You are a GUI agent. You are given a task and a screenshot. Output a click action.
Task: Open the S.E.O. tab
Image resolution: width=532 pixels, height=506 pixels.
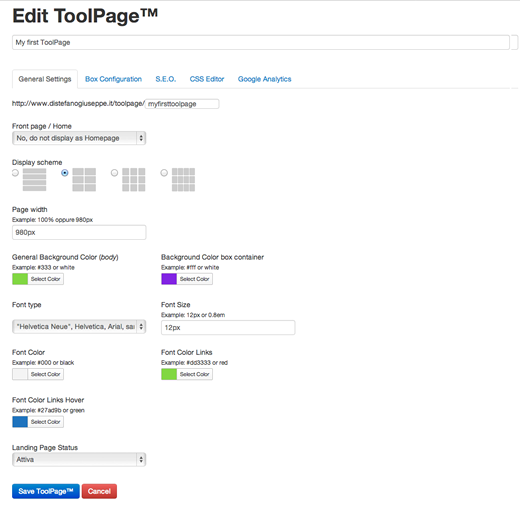click(166, 79)
